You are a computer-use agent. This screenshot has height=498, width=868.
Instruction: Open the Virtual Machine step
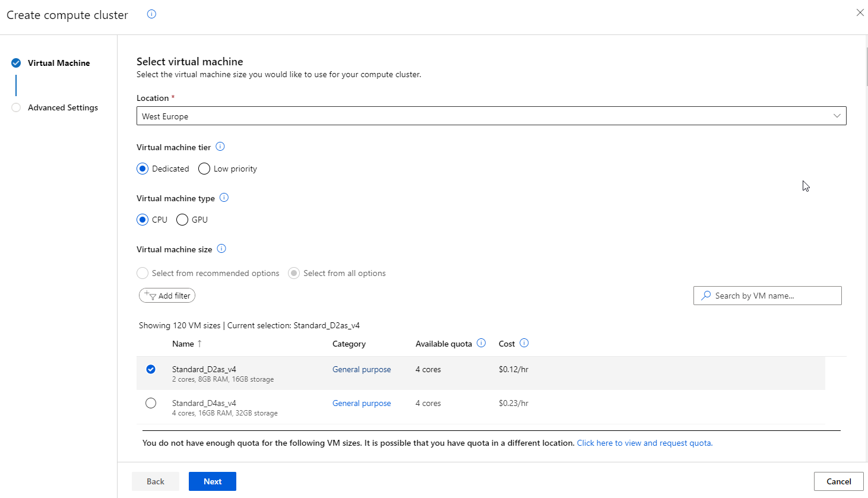(x=58, y=63)
